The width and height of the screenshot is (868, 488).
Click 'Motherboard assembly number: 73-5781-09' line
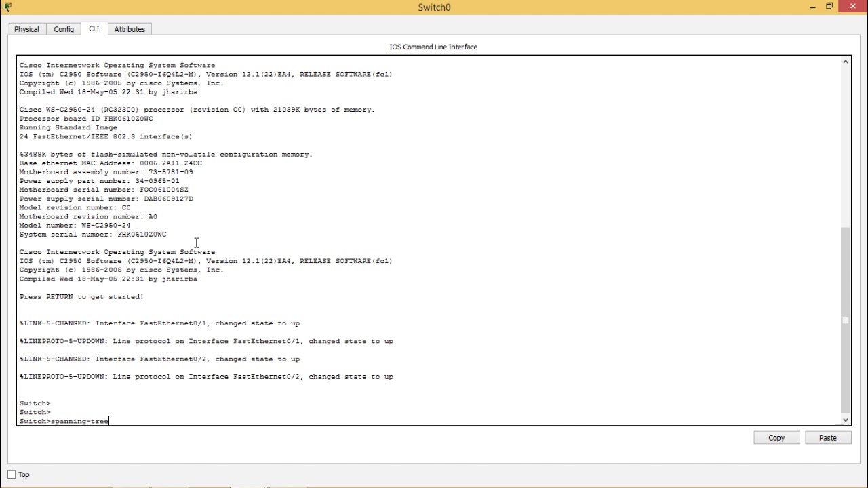(106, 171)
